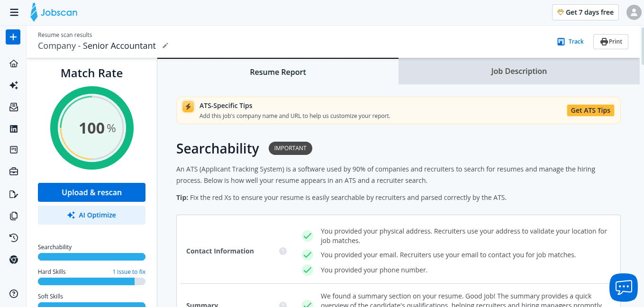Viewport: 644px width, 307px height.
Task: Open the help question mark in sidebar
Action: (x=14, y=293)
